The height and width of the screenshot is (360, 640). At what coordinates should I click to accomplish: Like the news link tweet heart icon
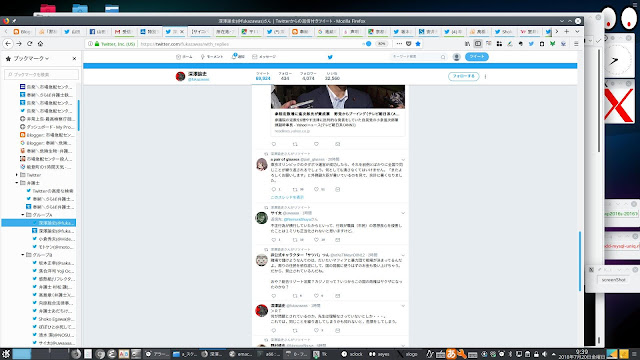pos(316,144)
